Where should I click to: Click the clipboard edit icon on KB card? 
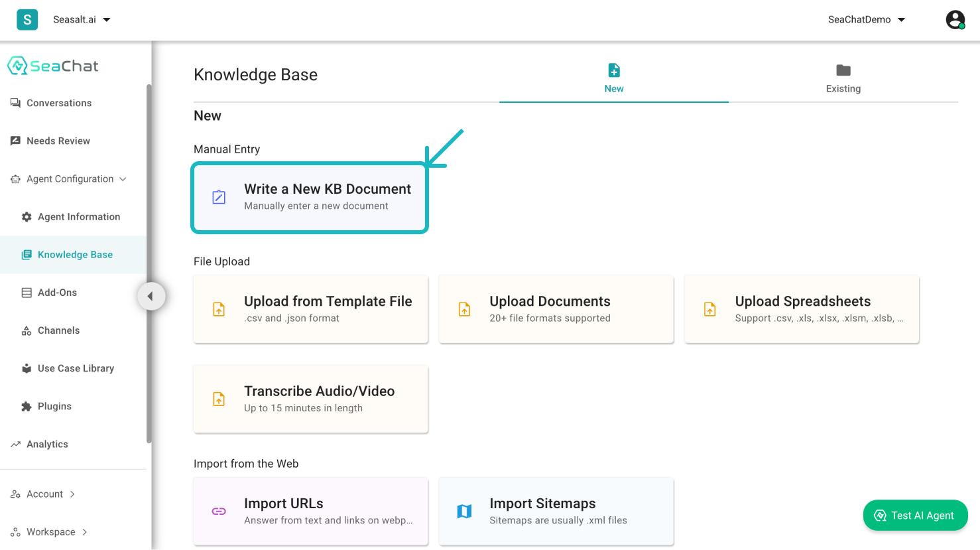pos(219,197)
